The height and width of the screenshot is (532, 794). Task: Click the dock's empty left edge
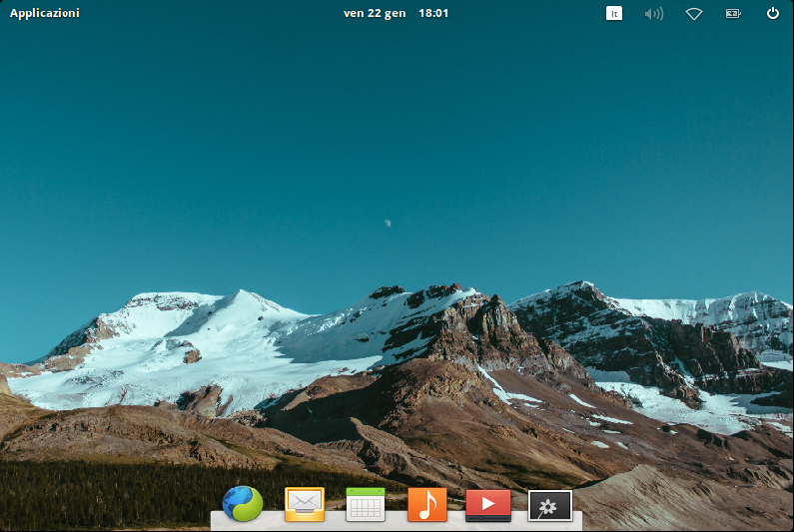[215, 517]
